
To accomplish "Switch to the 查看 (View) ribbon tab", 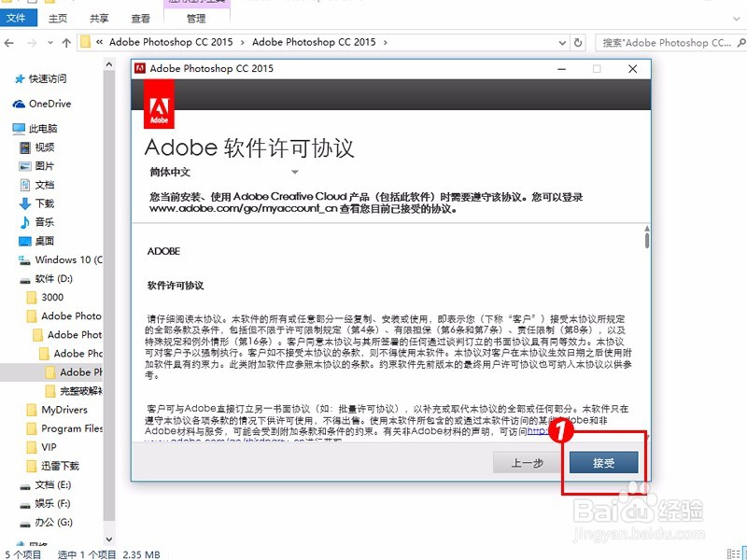I will click(140, 17).
